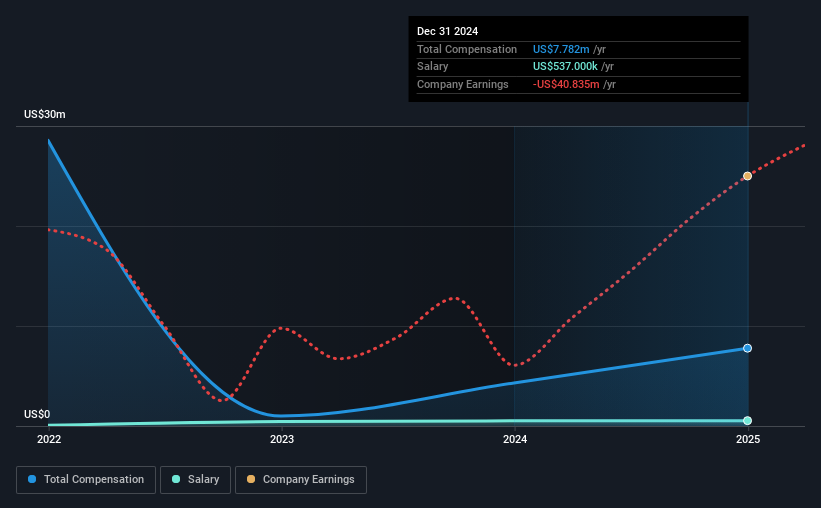Viewport: 821px width, 508px height.
Task: Click the Salary tooltip row label
Action: (432, 67)
